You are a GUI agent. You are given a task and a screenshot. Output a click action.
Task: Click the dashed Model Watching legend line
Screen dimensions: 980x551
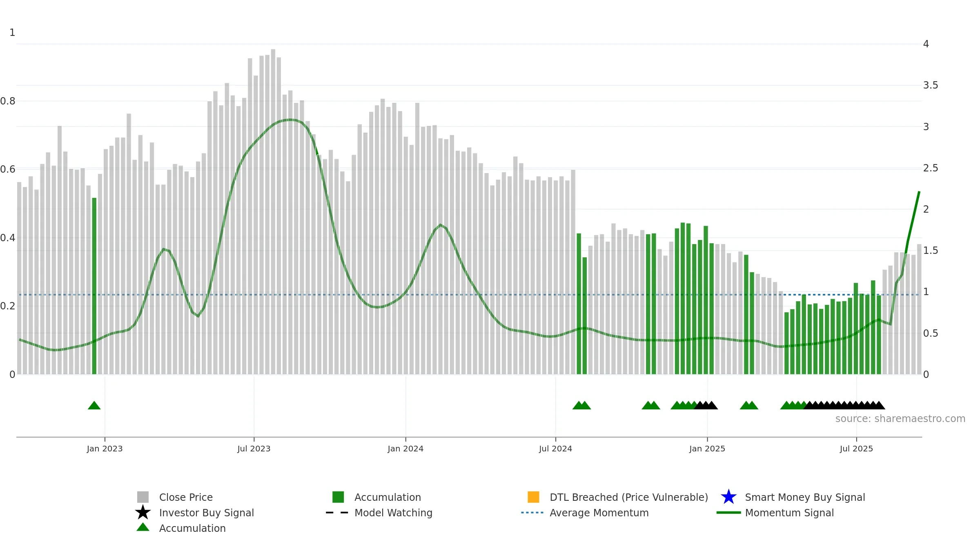click(337, 513)
